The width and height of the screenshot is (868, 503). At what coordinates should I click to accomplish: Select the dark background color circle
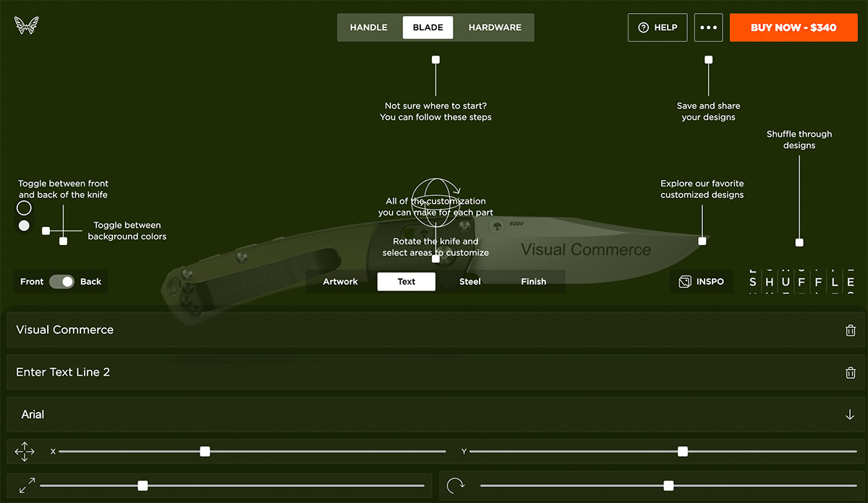(24, 208)
